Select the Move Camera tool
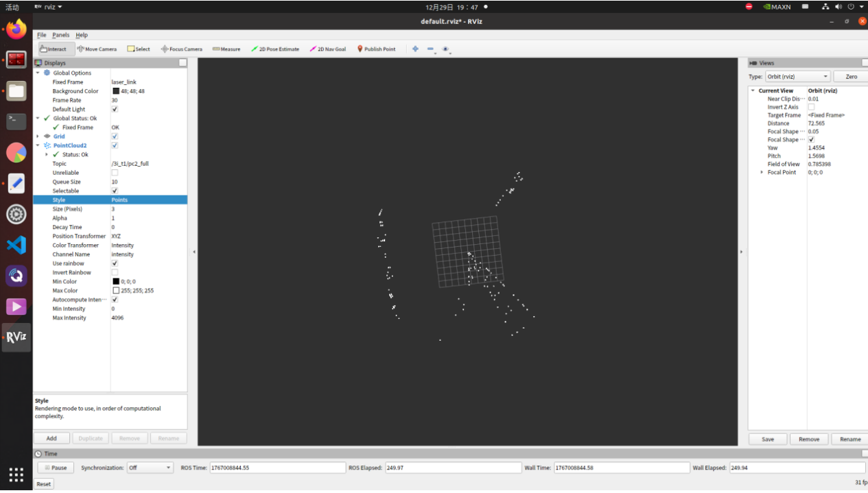 (97, 49)
